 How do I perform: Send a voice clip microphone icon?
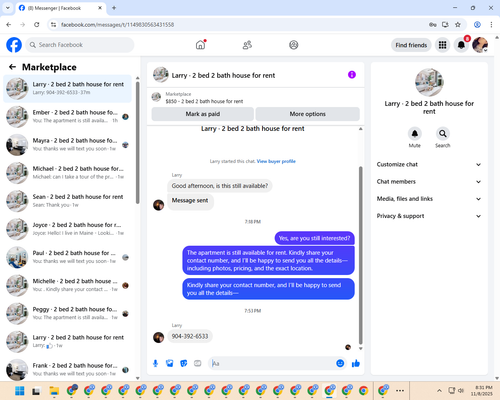tap(155, 363)
